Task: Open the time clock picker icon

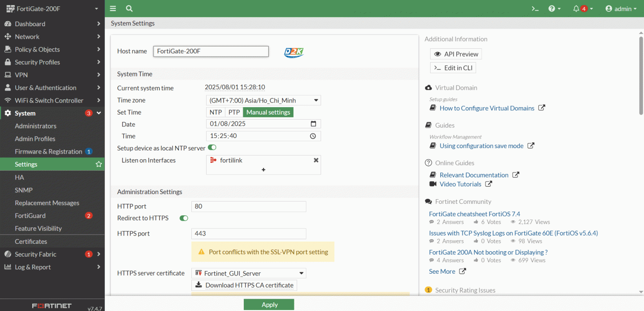Action: pyautogui.click(x=313, y=136)
